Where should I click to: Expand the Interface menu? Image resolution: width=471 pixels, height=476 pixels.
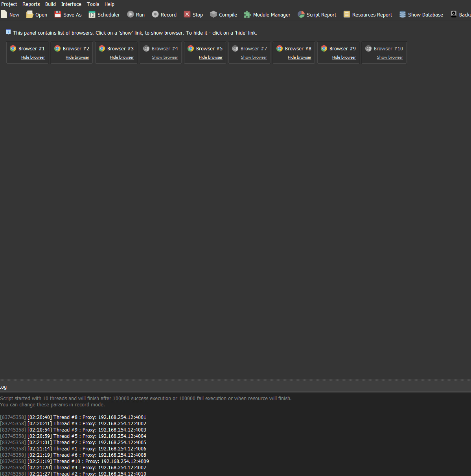pos(71,4)
